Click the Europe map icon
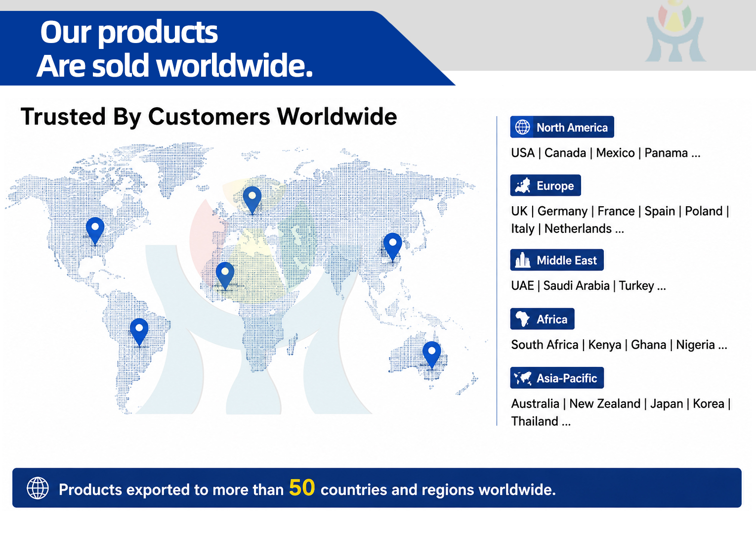 [x=523, y=185]
